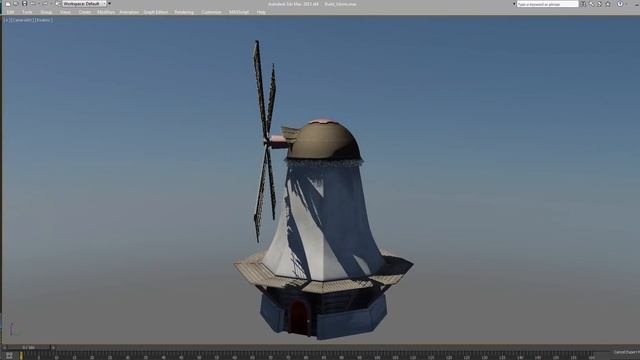Open the Modifiers menu
The image size is (640, 360).
point(106,12)
